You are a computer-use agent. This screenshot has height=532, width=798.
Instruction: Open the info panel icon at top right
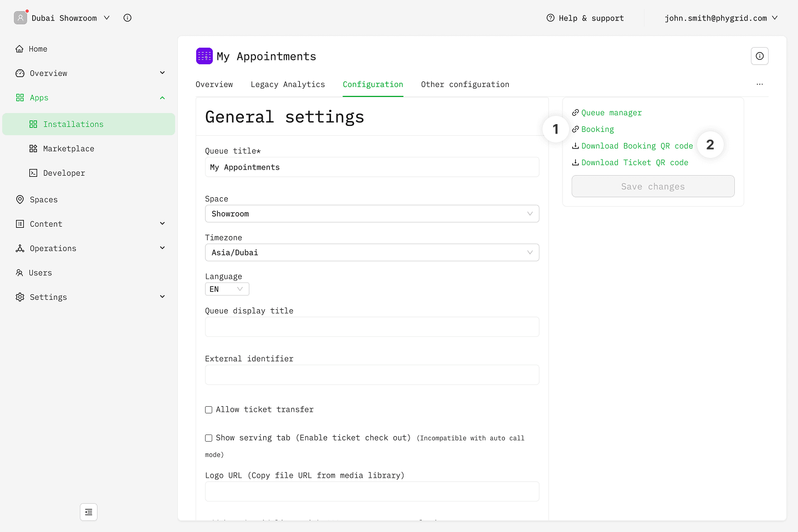tap(759, 56)
